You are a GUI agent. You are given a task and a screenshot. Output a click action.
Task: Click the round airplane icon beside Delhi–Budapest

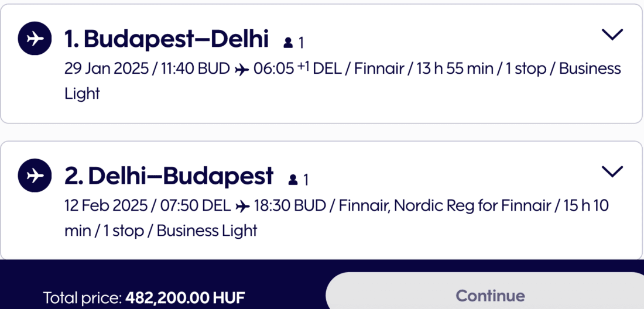tap(35, 175)
